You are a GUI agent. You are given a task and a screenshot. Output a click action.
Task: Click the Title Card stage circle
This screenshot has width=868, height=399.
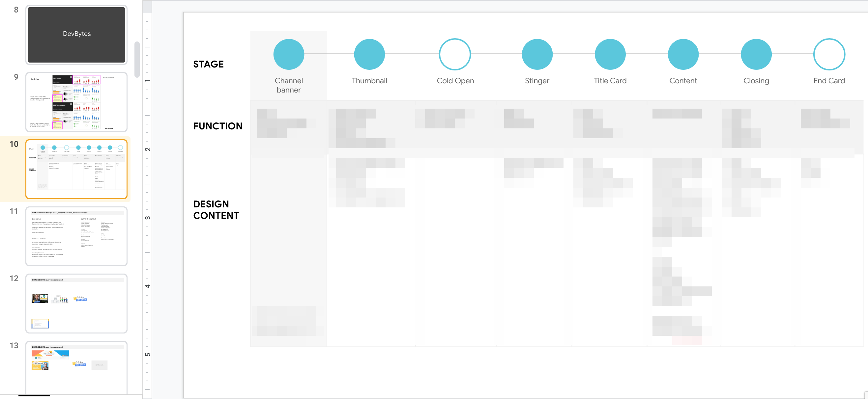pos(610,54)
